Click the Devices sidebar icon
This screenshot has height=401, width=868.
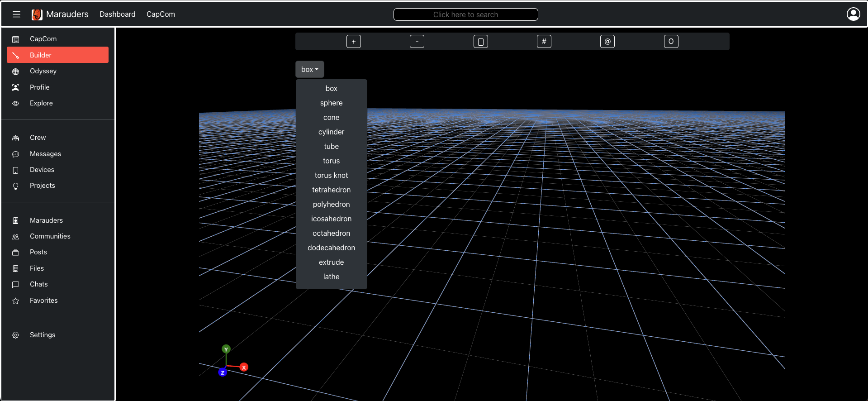[16, 170]
